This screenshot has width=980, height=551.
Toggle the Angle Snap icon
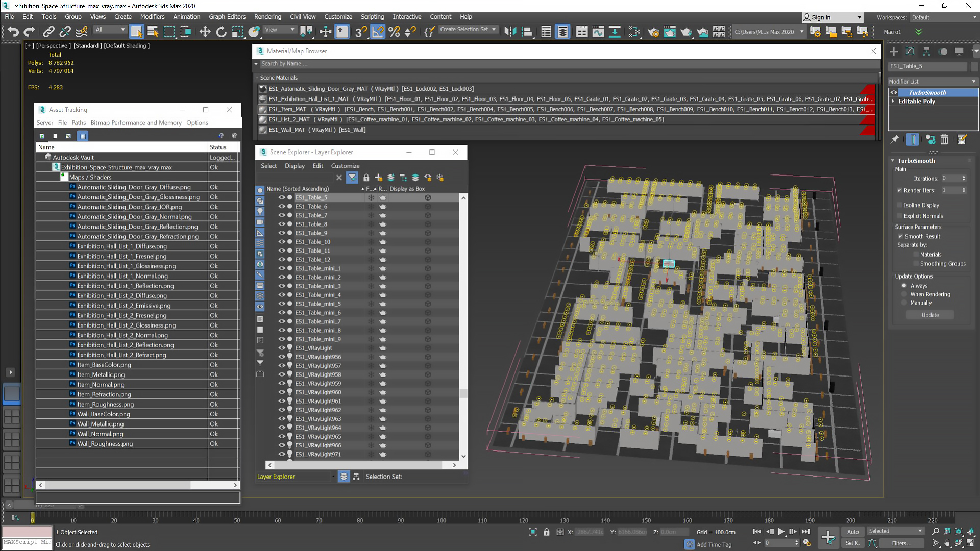(378, 32)
